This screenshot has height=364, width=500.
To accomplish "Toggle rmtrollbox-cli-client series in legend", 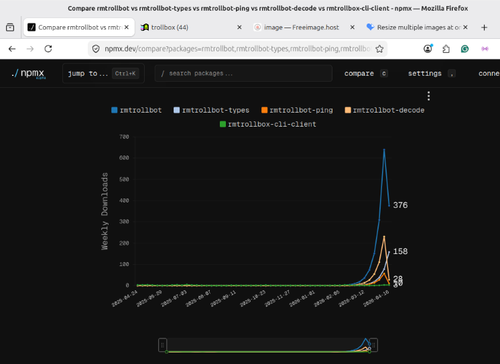I will (x=268, y=124).
